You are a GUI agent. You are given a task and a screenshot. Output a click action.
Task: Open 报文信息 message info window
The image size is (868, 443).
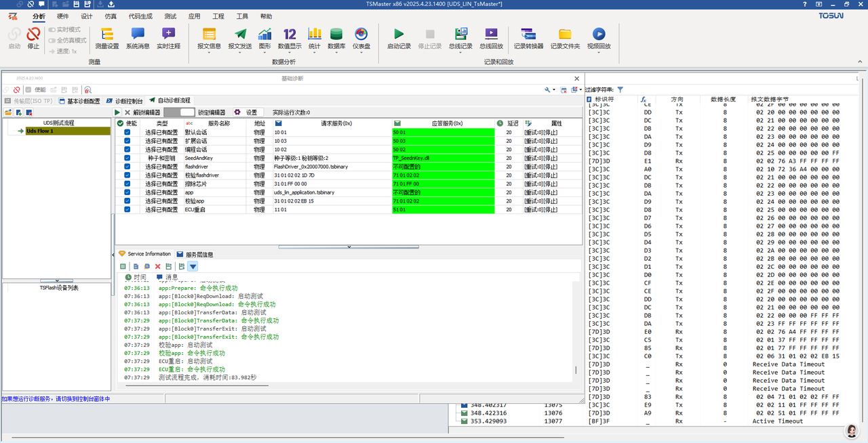209,39
